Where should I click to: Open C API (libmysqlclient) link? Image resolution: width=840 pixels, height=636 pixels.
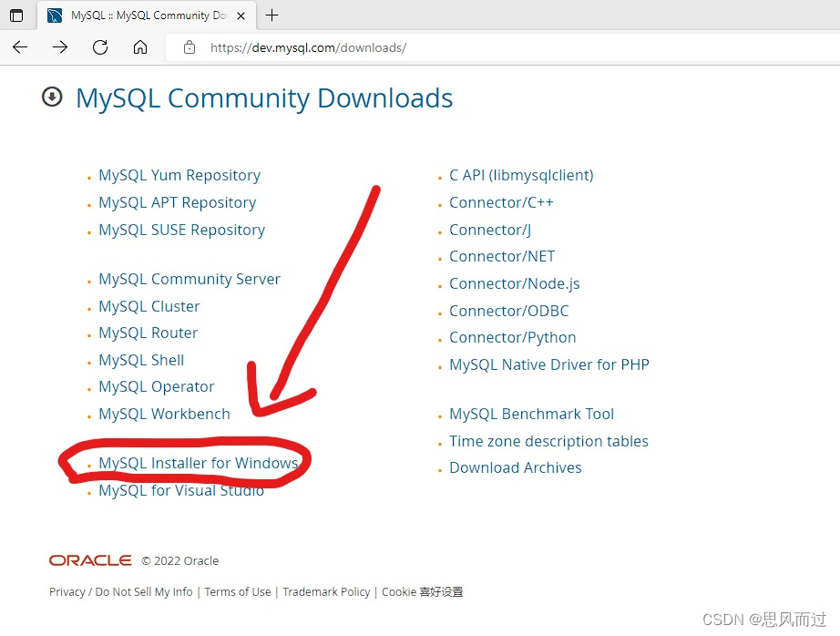pos(521,175)
